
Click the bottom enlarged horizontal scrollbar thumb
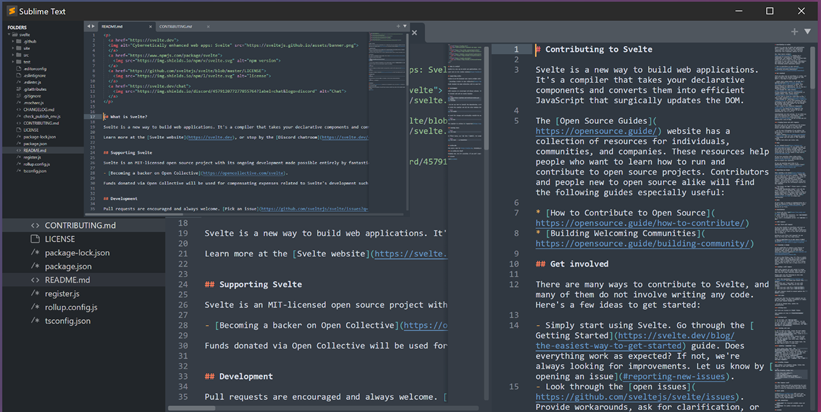pos(191,408)
